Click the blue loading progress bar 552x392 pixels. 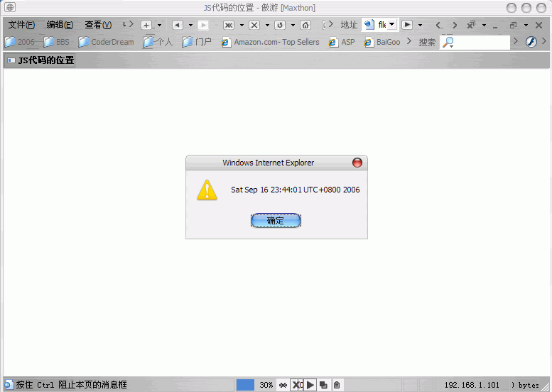[x=245, y=385]
